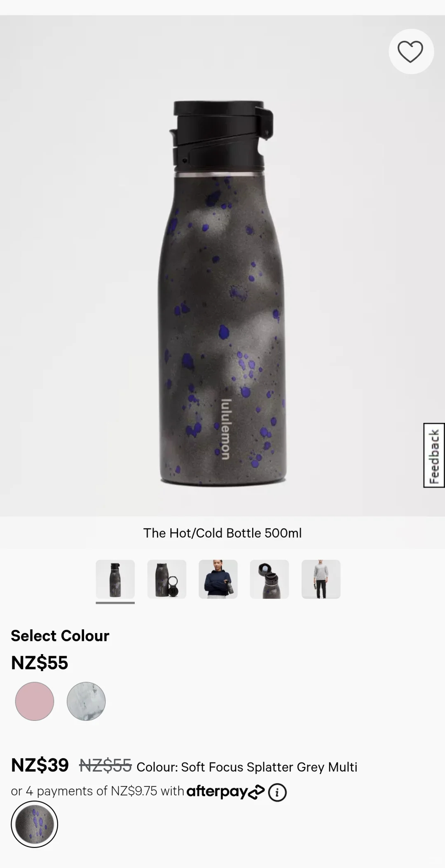This screenshot has height=868, width=445.
Task: View thumbnail of open bottle cap close-up
Action: tap(269, 579)
